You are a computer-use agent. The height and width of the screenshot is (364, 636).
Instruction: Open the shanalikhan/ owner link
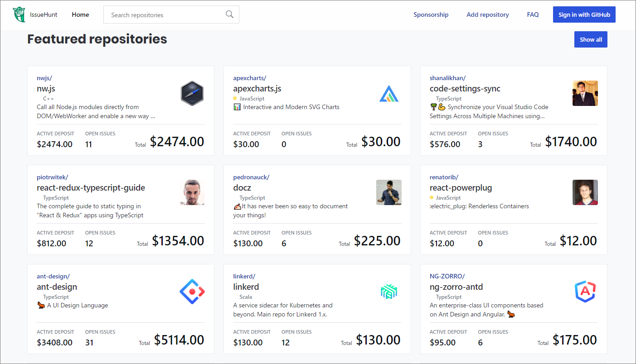click(x=447, y=78)
